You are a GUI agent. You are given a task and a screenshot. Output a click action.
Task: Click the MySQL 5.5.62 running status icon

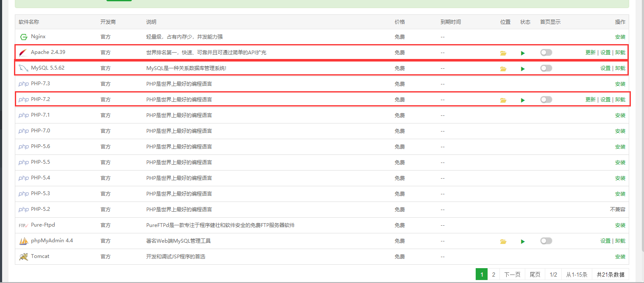click(x=523, y=69)
